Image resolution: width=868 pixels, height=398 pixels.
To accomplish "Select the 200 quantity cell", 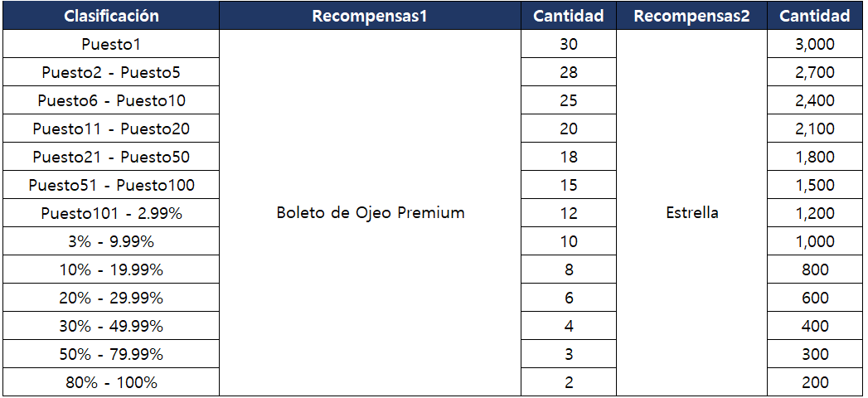I will pyautogui.click(x=815, y=382).
